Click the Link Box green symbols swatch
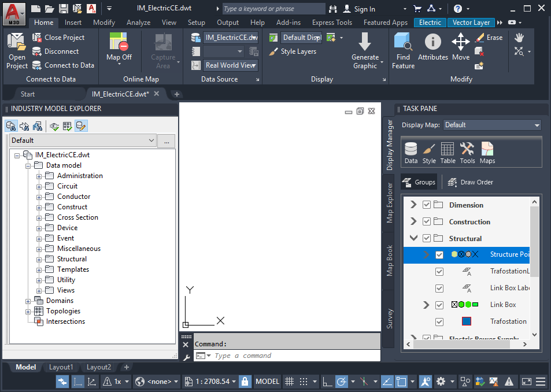The image size is (551, 392). pyautogui.click(x=464, y=305)
